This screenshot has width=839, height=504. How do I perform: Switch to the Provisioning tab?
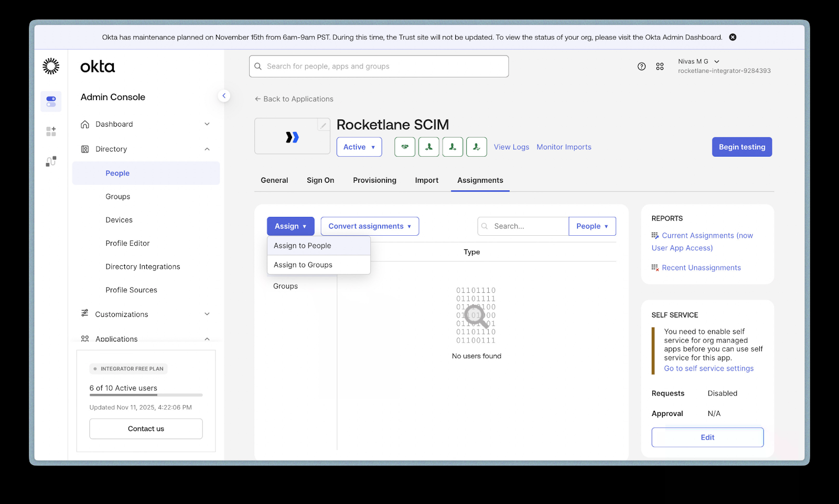374,180
